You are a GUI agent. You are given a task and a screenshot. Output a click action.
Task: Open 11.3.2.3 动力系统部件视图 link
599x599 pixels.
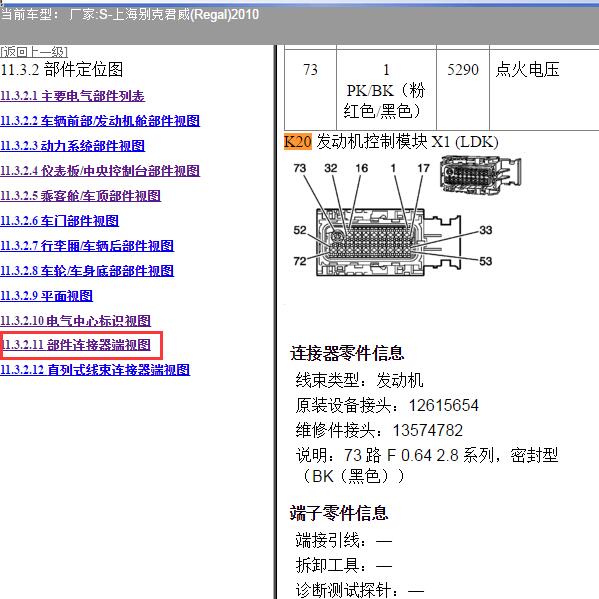73,146
